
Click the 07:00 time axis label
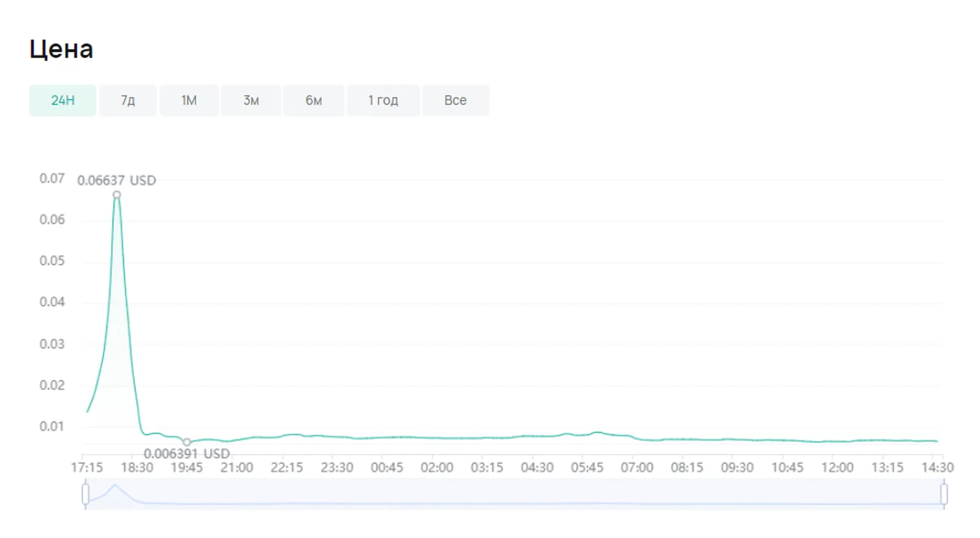(x=637, y=468)
